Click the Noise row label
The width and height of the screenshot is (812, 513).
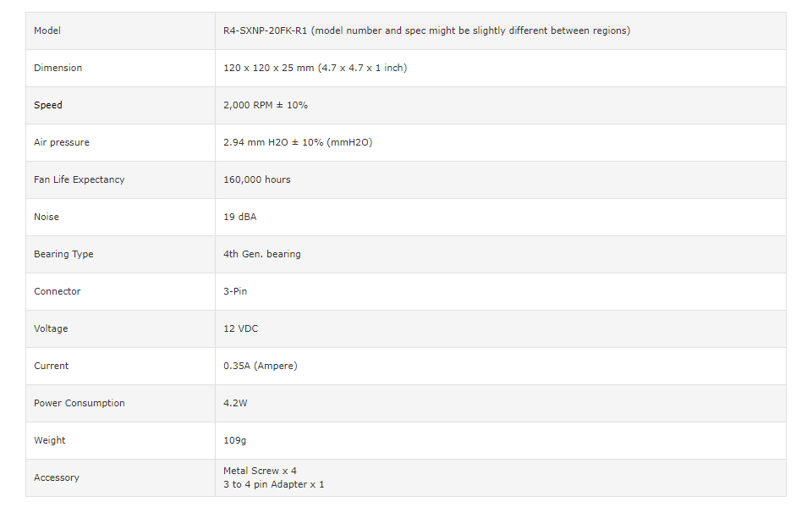(x=47, y=217)
